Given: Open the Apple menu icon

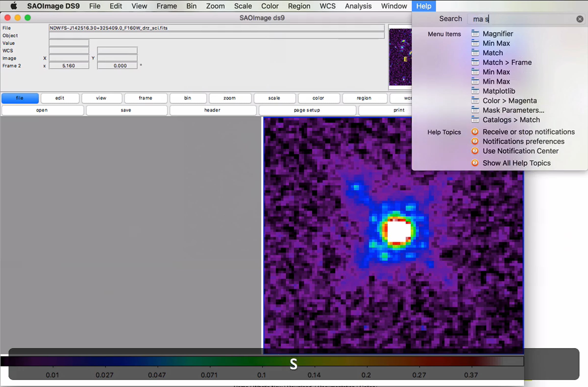Looking at the screenshot, I should pos(14,6).
